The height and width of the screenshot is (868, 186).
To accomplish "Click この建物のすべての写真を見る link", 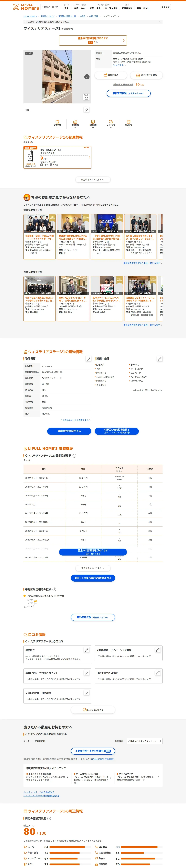I will (75, 420).
